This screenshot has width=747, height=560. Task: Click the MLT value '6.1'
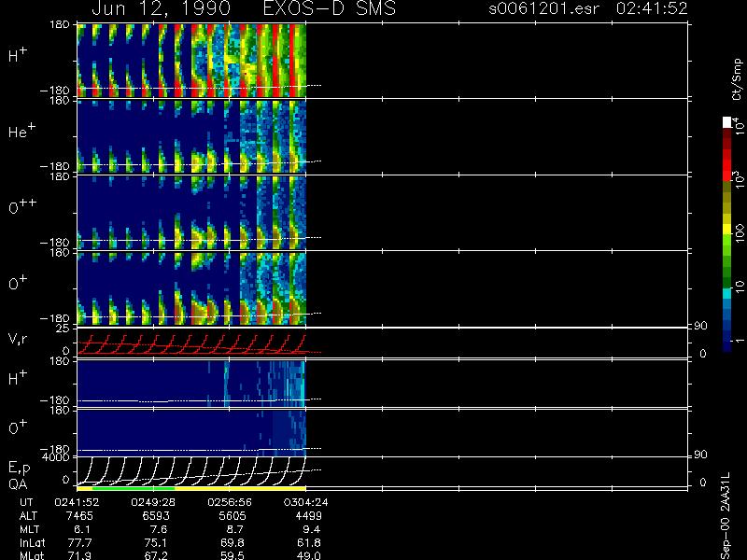pyautogui.click(x=82, y=529)
